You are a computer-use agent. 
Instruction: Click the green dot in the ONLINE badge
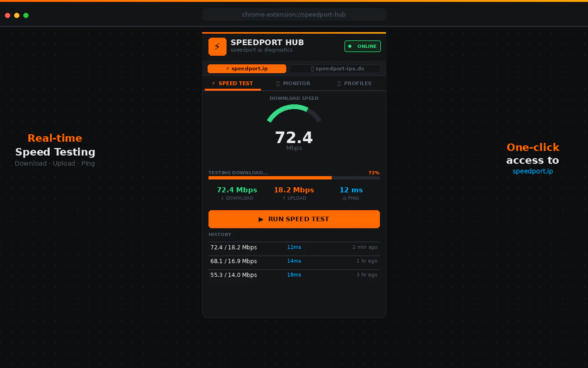coord(350,46)
